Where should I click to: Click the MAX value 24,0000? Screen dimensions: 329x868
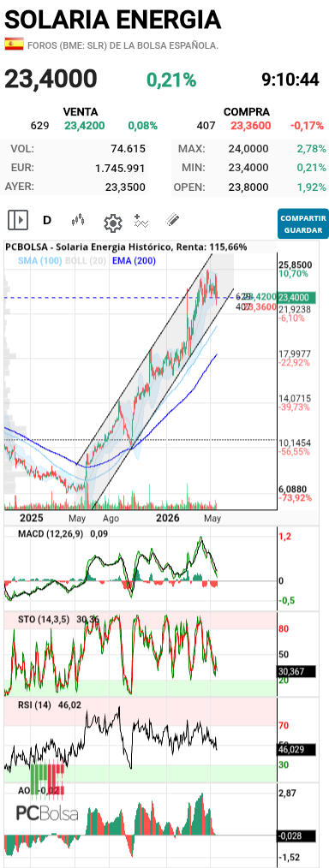click(x=248, y=148)
